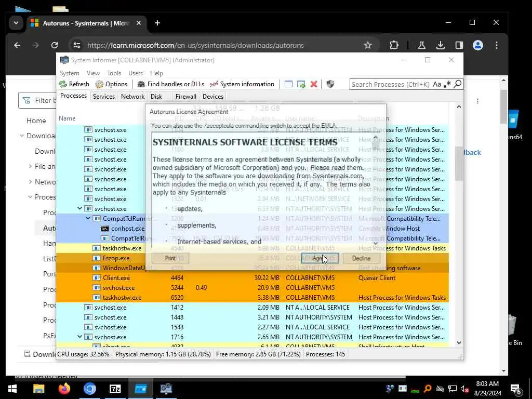Screen dimensions: 532x399
Task: Toggle case sensitive Aa search option
Action: click(x=437, y=84)
